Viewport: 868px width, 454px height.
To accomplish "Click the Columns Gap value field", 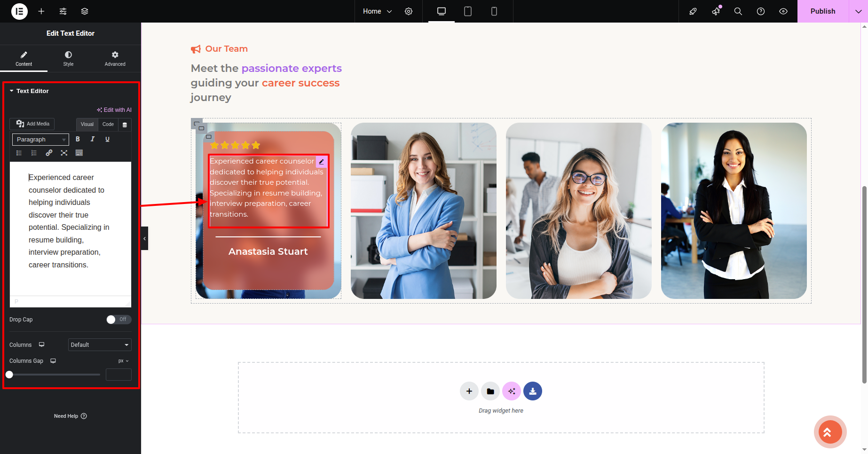I will point(118,375).
